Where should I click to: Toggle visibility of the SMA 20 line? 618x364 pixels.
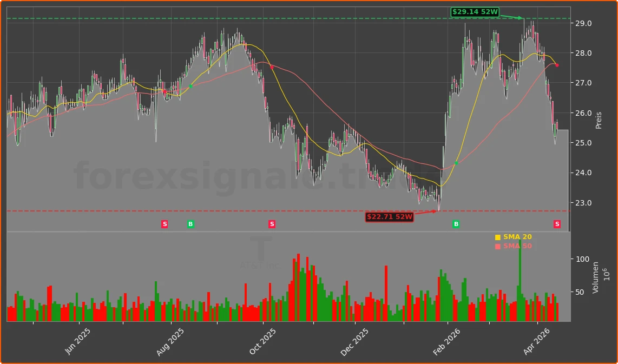(516, 236)
